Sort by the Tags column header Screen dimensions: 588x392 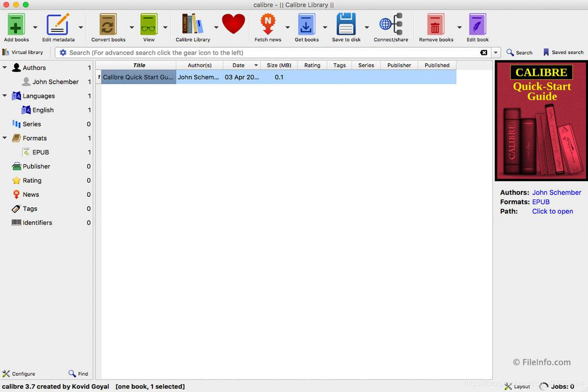[340, 65]
